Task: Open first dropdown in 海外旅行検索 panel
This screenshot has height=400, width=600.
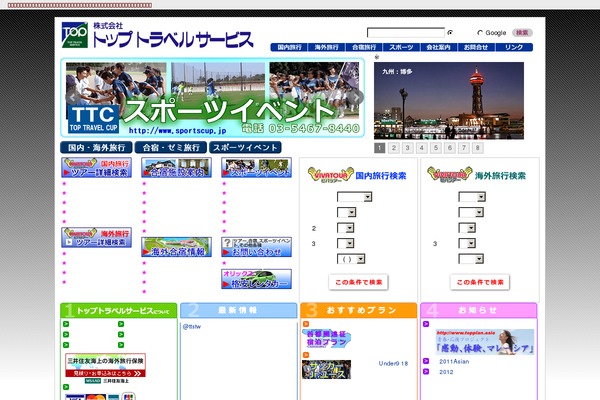Action: pyautogui.click(x=472, y=197)
